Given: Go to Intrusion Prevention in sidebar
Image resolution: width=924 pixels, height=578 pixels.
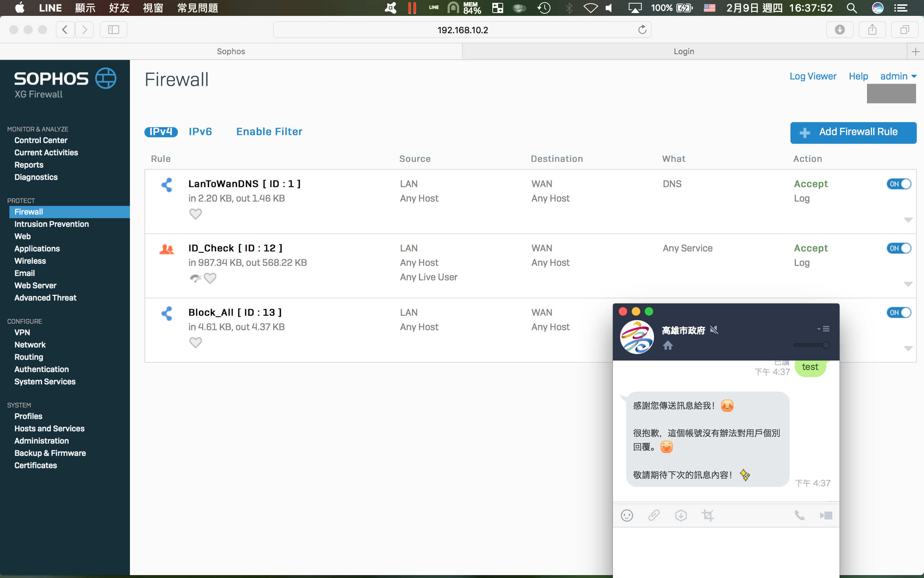Looking at the screenshot, I should pyautogui.click(x=52, y=224).
